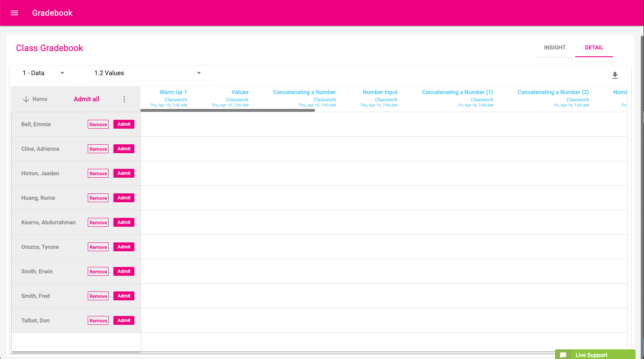Admit Orozco, Tyrone
The height and width of the screenshot is (359, 644).
pyautogui.click(x=124, y=247)
